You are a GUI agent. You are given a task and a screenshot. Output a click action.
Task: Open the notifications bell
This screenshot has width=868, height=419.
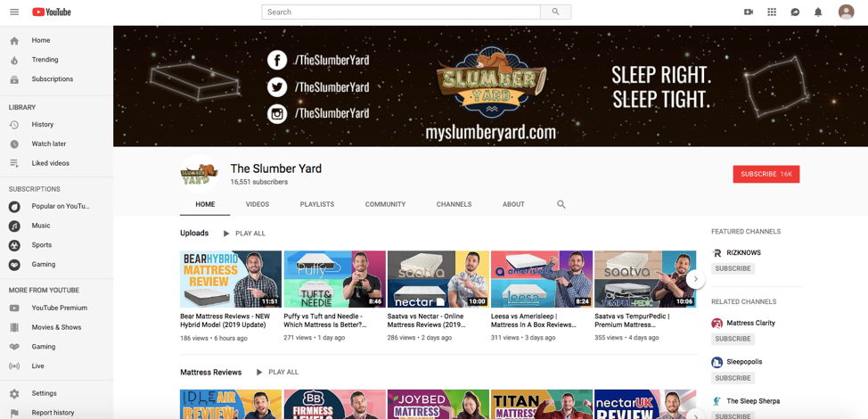(818, 12)
